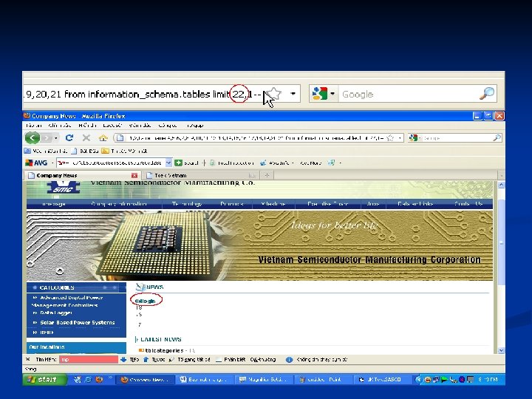Expand the AVG search field dropdown arrow
This screenshot has width=532, height=399.
(x=168, y=163)
